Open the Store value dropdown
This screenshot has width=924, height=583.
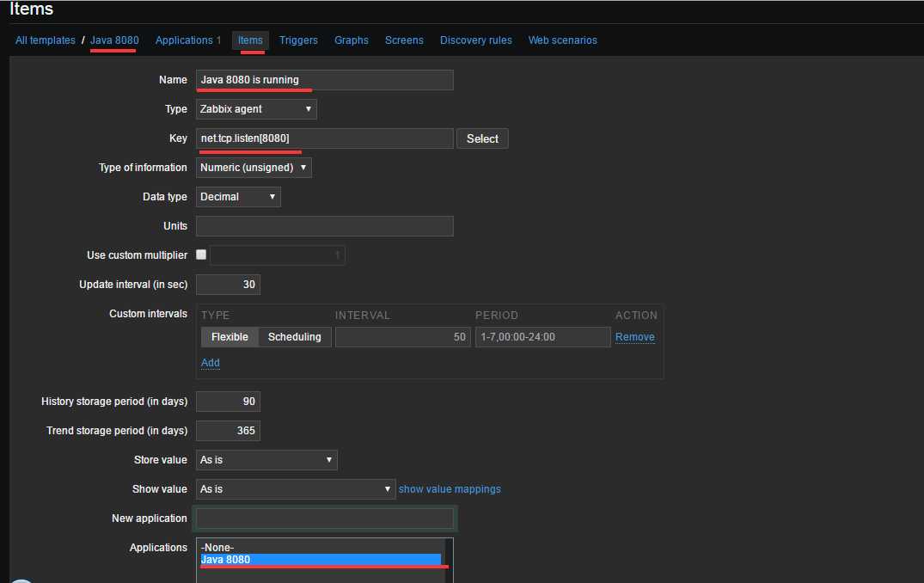(x=266, y=460)
